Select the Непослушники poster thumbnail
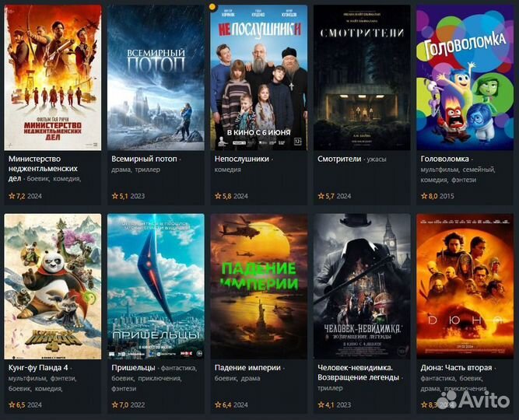 259,78
